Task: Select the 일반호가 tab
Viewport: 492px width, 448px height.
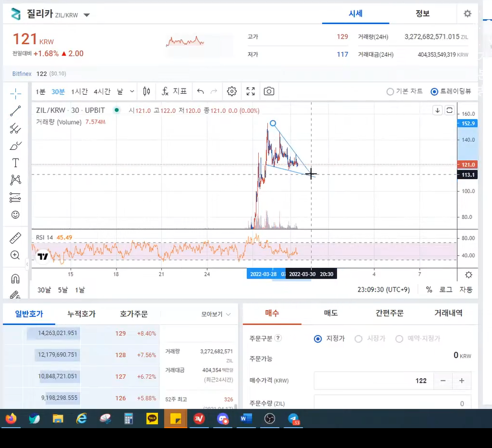Action: point(29,314)
